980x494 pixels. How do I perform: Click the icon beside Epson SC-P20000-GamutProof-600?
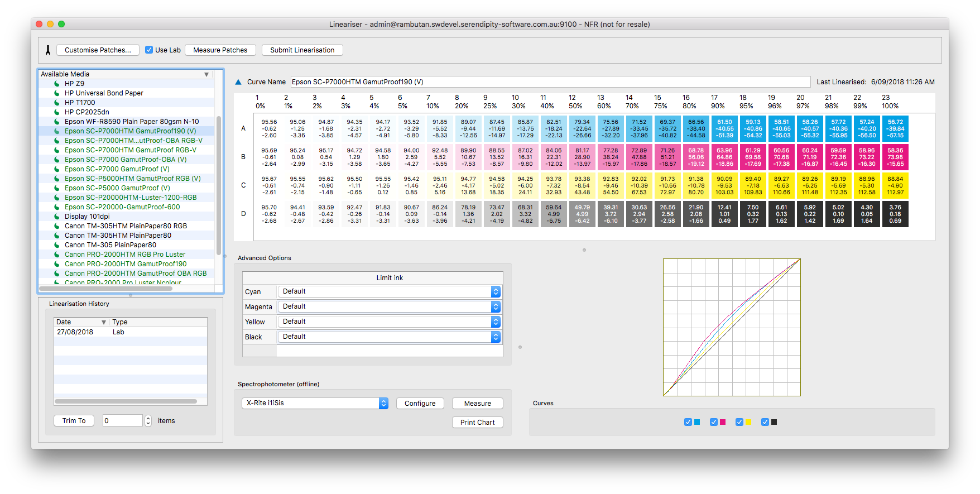[57, 207]
